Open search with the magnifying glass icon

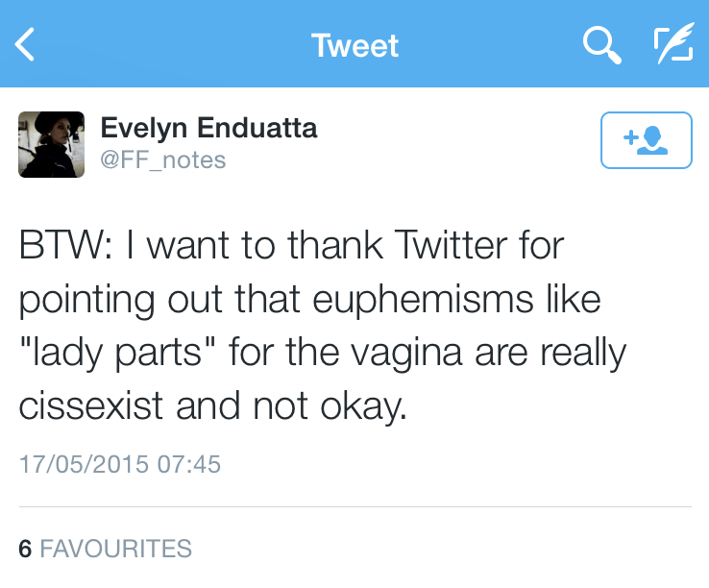point(601,44)
